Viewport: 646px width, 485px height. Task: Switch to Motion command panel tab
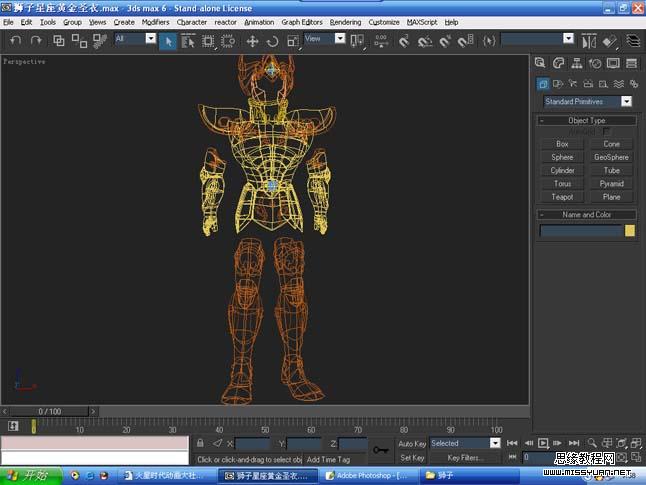pyautogui.click(x=595, y=63)
